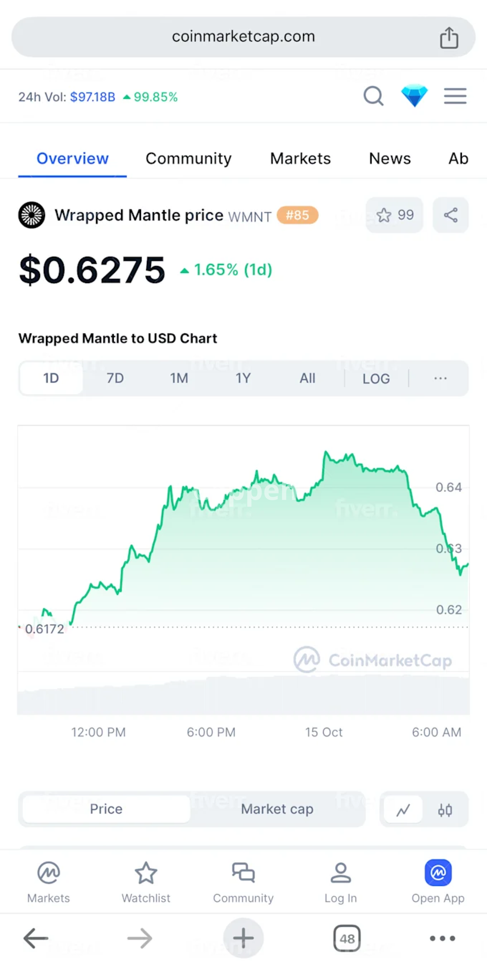The height and width of the screenshot is (980, 487).
Task: Expand browser three-dot more menu
Action: 442,938
